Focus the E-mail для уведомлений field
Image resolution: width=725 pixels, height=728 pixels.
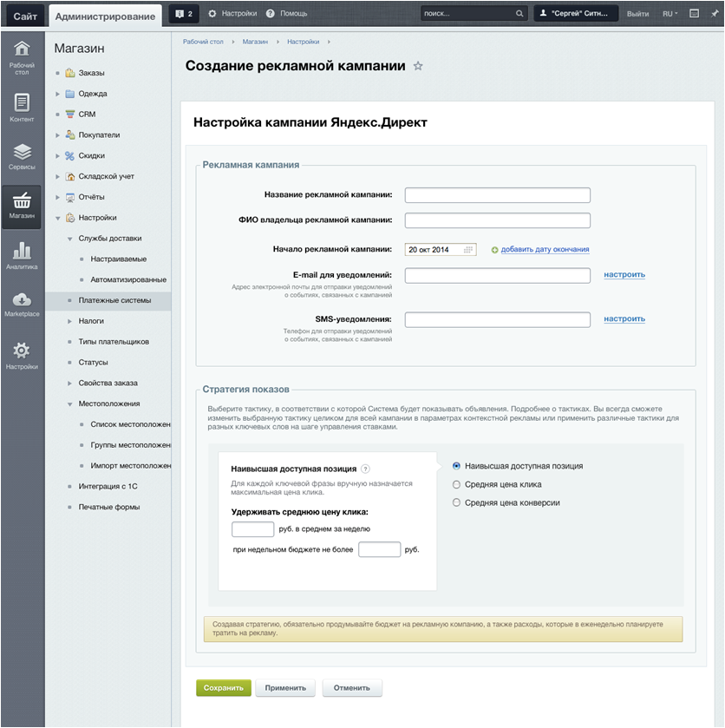pyautogui.click(x=498, y=275)
